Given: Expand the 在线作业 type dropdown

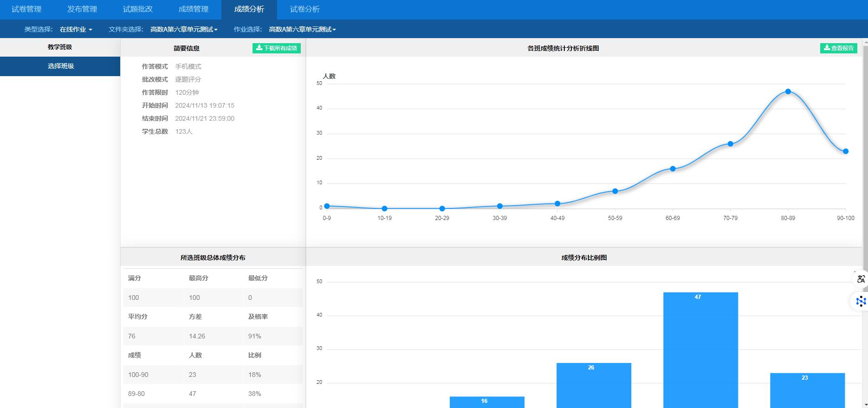Looking at the screenshot, I should [76, 29].
